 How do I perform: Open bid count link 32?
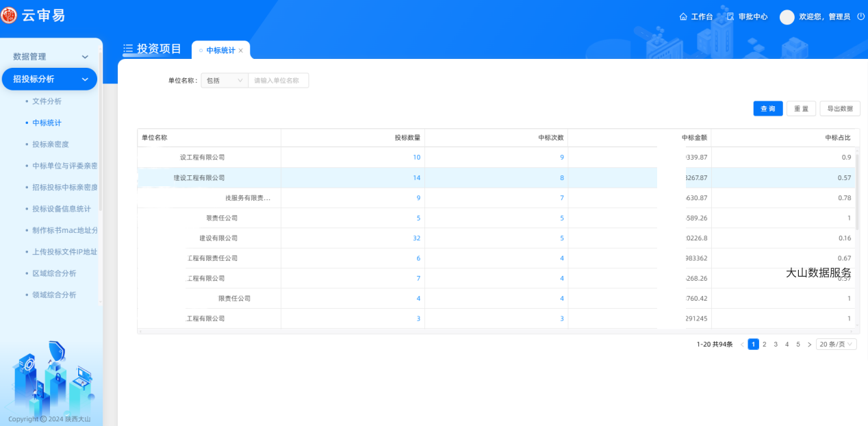416,238
